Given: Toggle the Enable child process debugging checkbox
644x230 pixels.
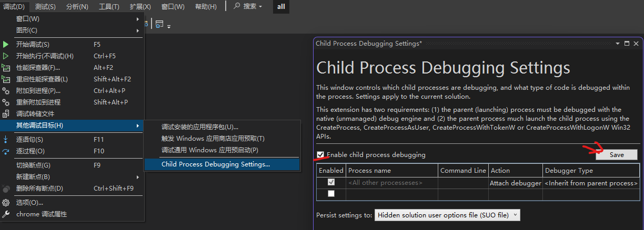Looking at the screenshot, I should [321, 155].
